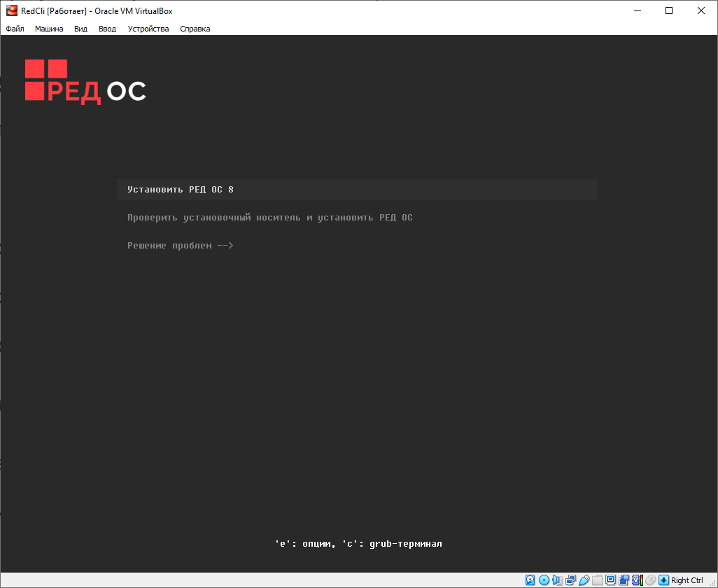Viewport: 718px width, 588px height.
Task: Select the Установить РЕД ОС 8 boot entry
Action: pyautogui.click(x=357, y=190)
